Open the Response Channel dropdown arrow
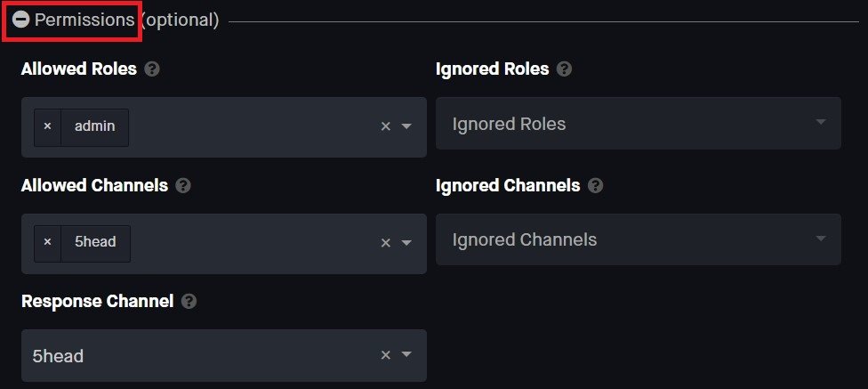The image size is (868, 389). coord(406,355)
